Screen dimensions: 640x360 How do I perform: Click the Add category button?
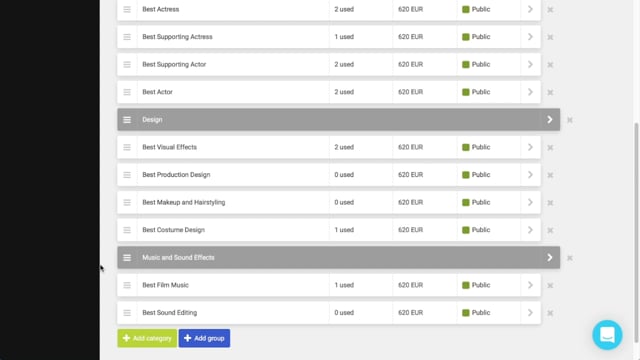click(147, 338)
